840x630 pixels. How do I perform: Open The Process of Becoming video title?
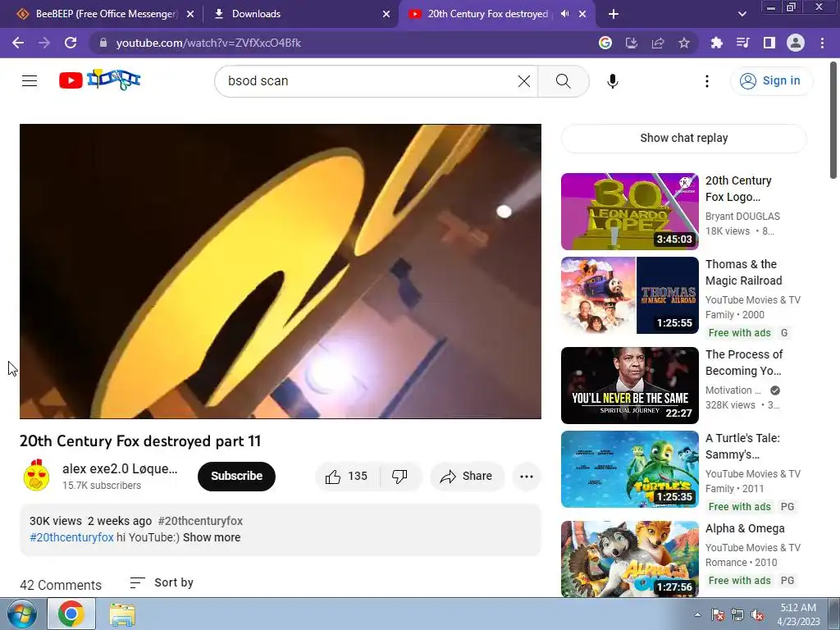pos(744,363)
